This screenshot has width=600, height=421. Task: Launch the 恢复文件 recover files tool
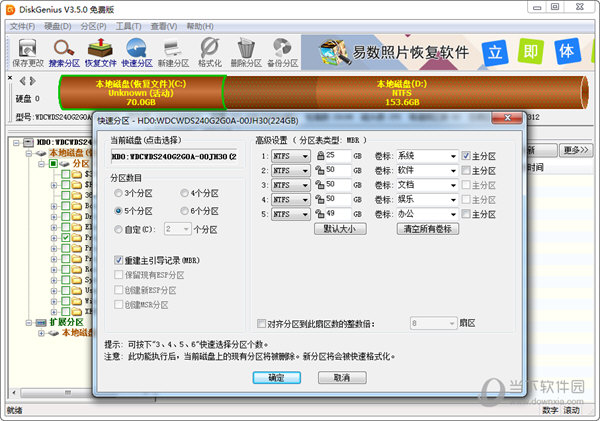pos(100,53)
